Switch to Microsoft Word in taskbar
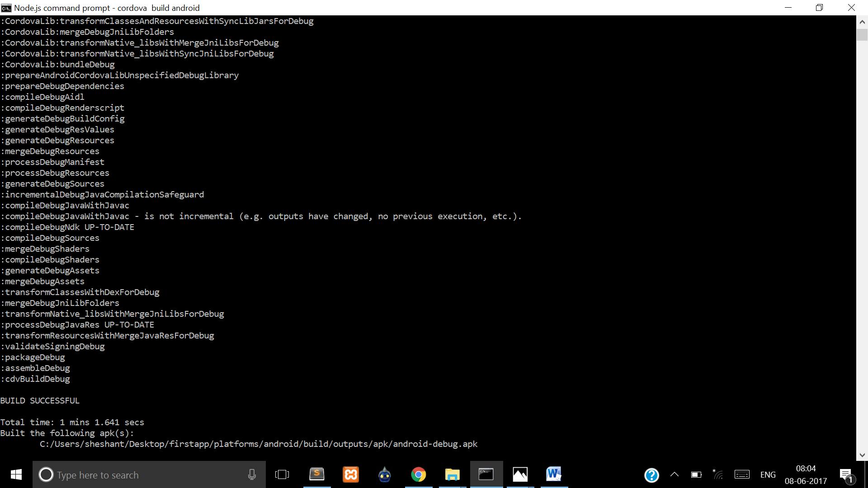Image resolution: width=868 pixels, height=488 pixels. point(554,474)
